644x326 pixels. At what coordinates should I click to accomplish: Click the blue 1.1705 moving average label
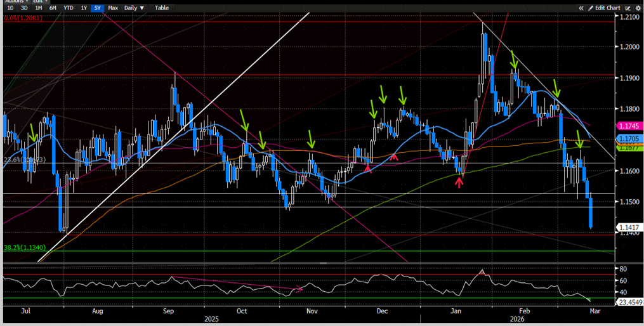click(628, 138)
